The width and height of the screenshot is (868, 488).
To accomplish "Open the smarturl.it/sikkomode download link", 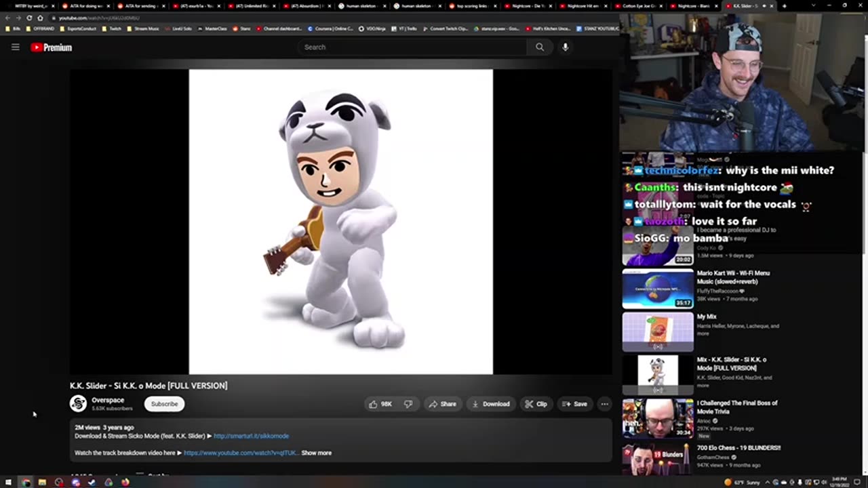I will [x=251, y=436].
